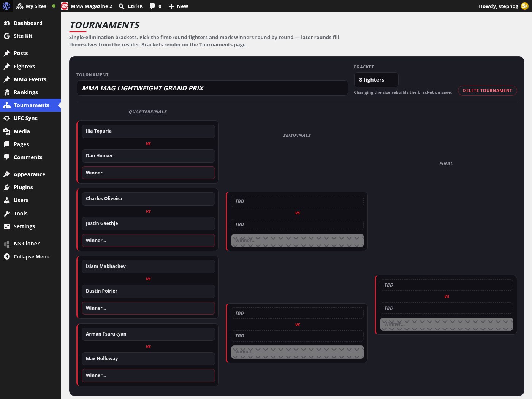Open the Dustin Poirier fighter dropdown

148,291
